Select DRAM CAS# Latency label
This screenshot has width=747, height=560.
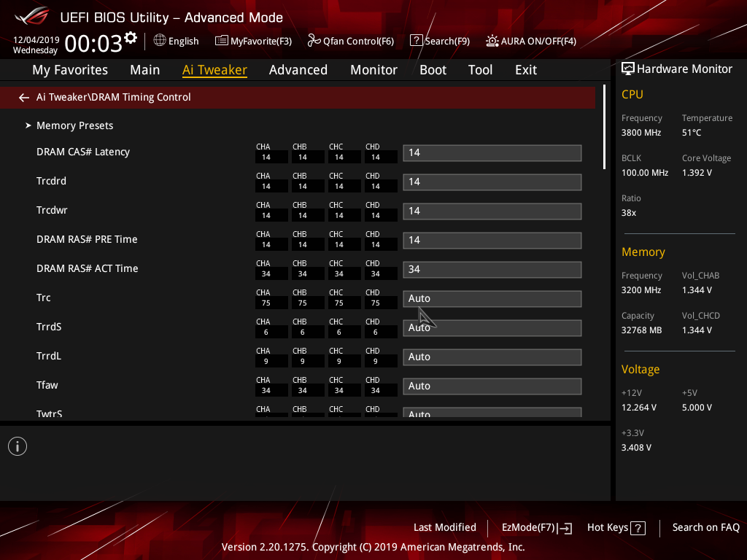click(83, 152)
